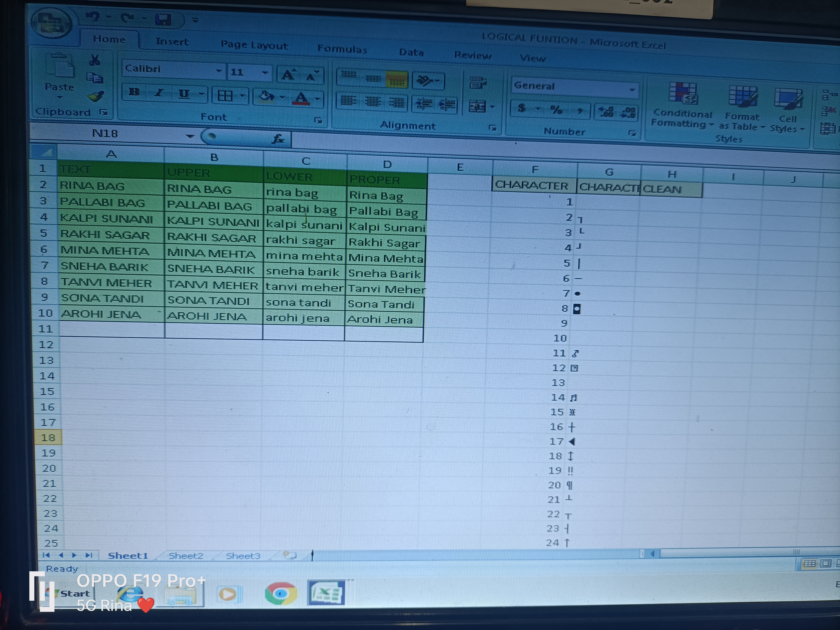Click the N18 Name Box field
This screenshot has height=630, width=840.
click(x=114, y=134)
